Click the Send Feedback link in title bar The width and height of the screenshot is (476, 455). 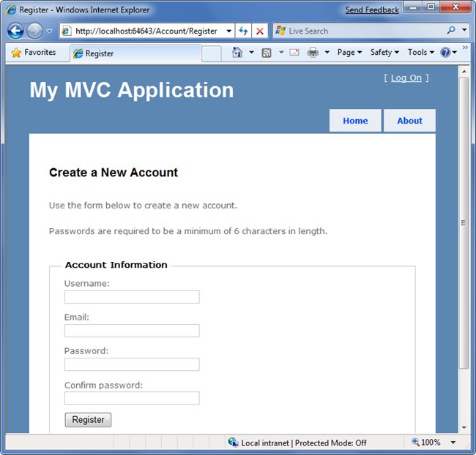(372, 10)
